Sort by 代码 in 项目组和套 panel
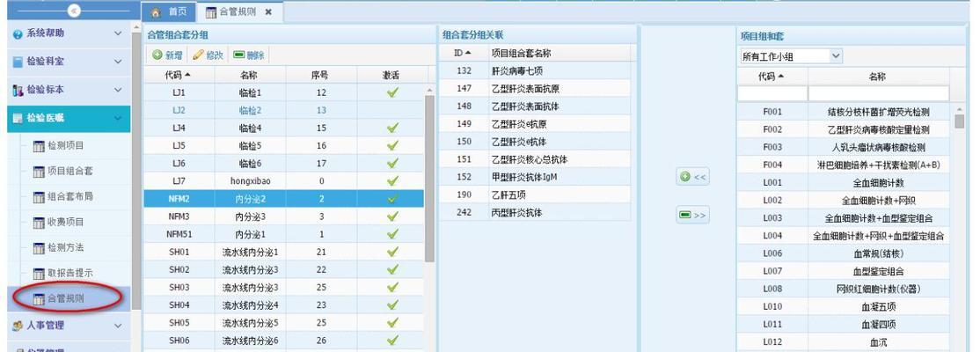This screenshot has width=980, height=352. click(x=772, y=77)
